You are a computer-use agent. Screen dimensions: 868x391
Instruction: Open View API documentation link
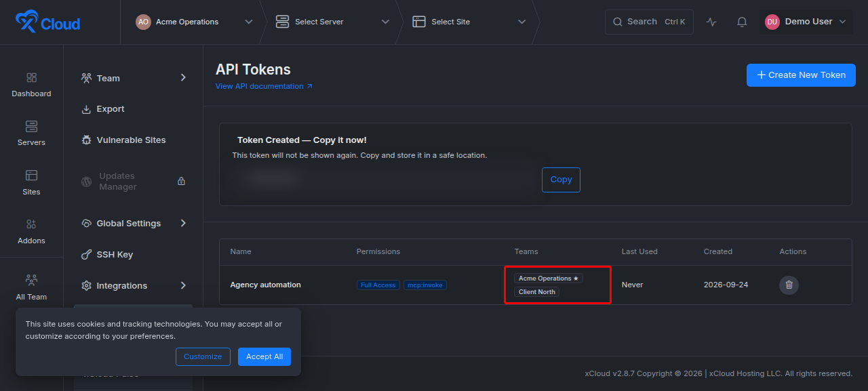click(264, 86)
